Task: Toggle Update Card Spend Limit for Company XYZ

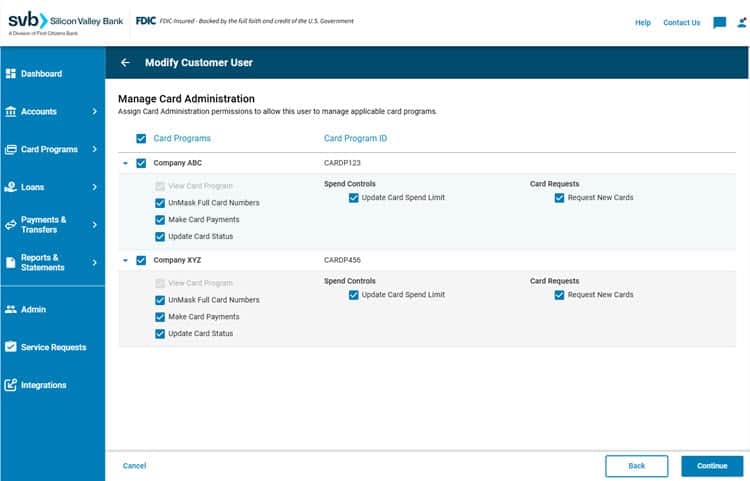Action: click(353, 295)
